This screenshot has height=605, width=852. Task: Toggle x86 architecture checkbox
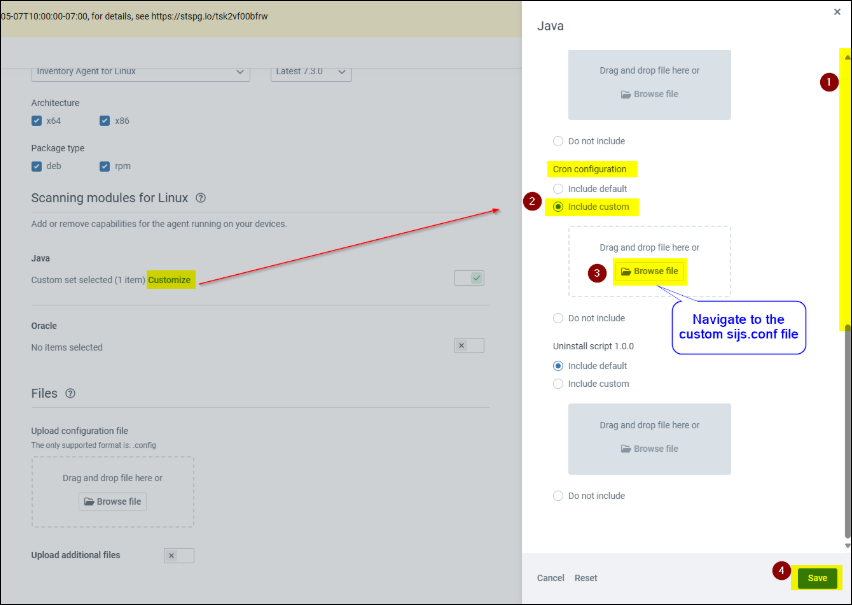coord(105,121)
